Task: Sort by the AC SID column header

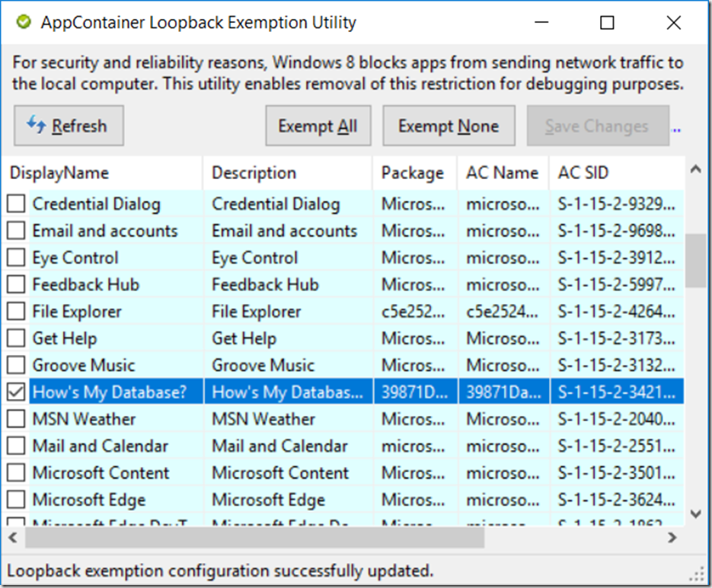Action: point(617,173)
